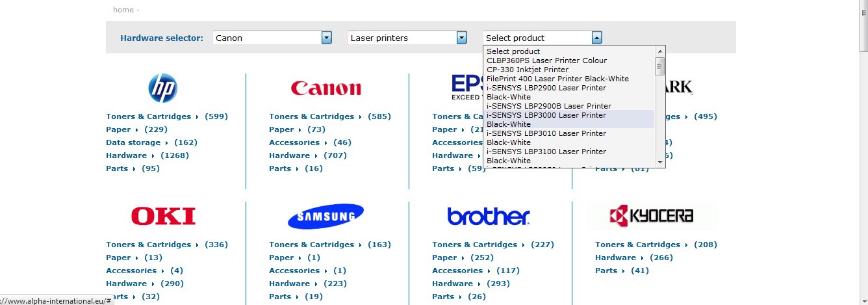Open Brother Hardware (293)

tap(471, 284)
